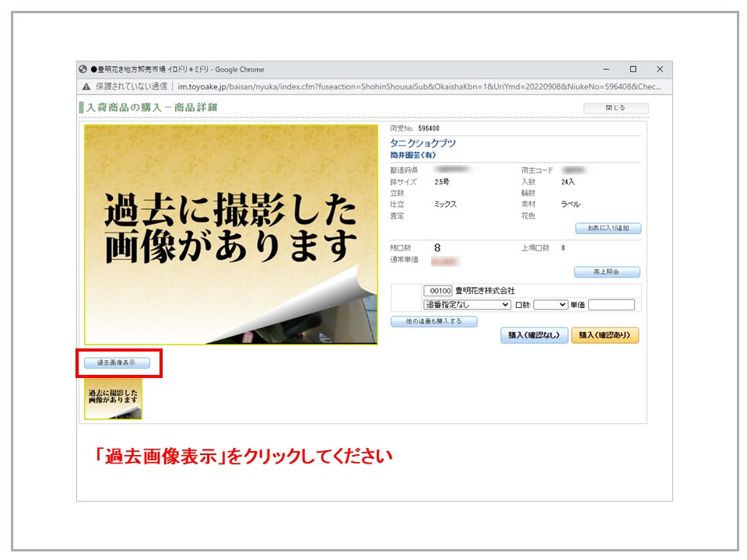Click the large product image

pyautogui.click(x=230, y=234)
